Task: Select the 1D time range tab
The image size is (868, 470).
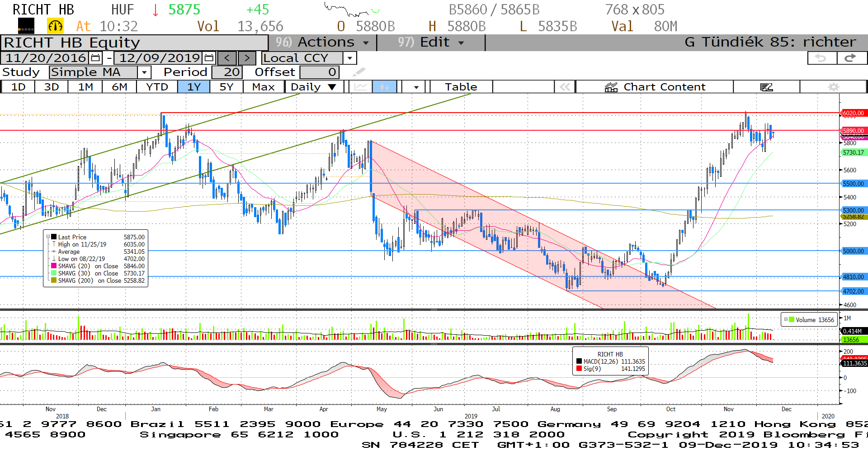Action: coord(18,87)
